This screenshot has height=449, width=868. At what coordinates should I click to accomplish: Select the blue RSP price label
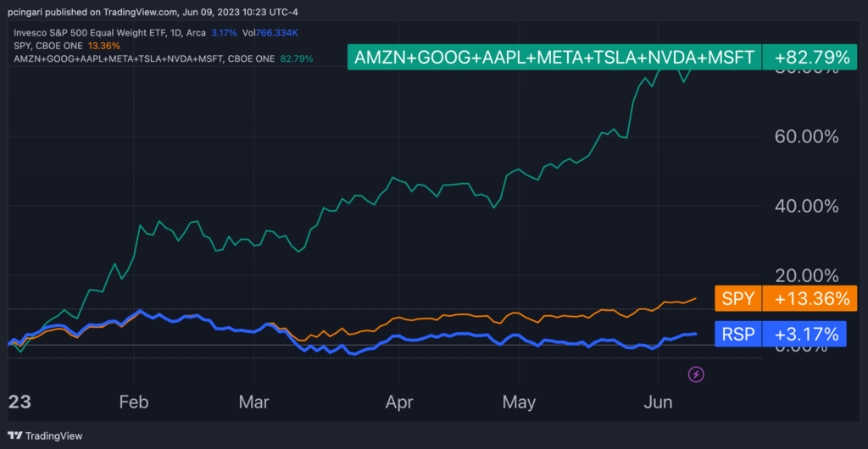coord(738,334)
